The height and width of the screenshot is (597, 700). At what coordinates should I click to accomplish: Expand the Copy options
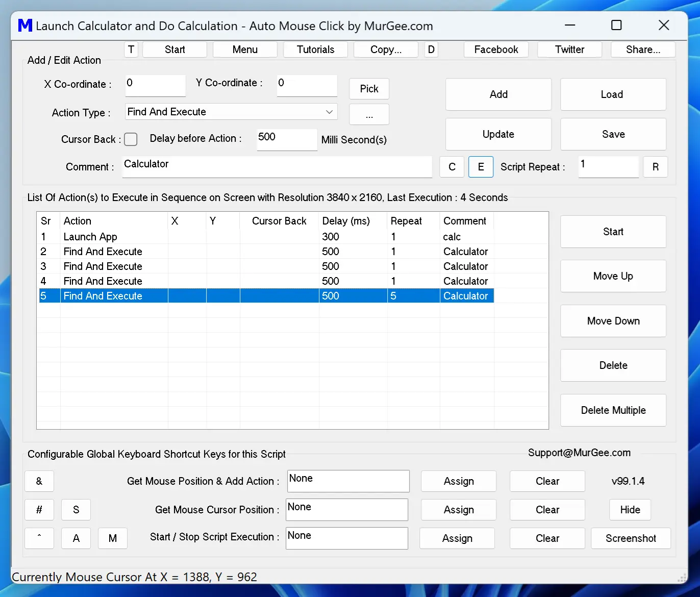tap(386, 49)
